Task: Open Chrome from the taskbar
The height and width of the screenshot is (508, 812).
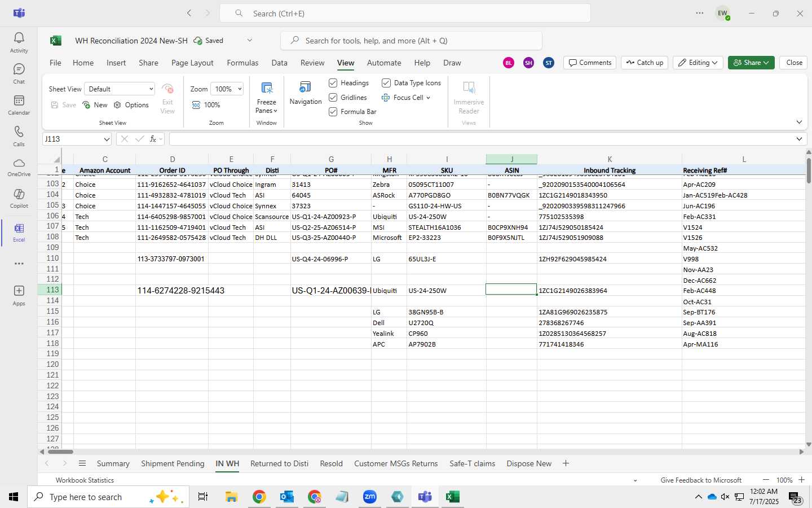Action: [259, 497]
